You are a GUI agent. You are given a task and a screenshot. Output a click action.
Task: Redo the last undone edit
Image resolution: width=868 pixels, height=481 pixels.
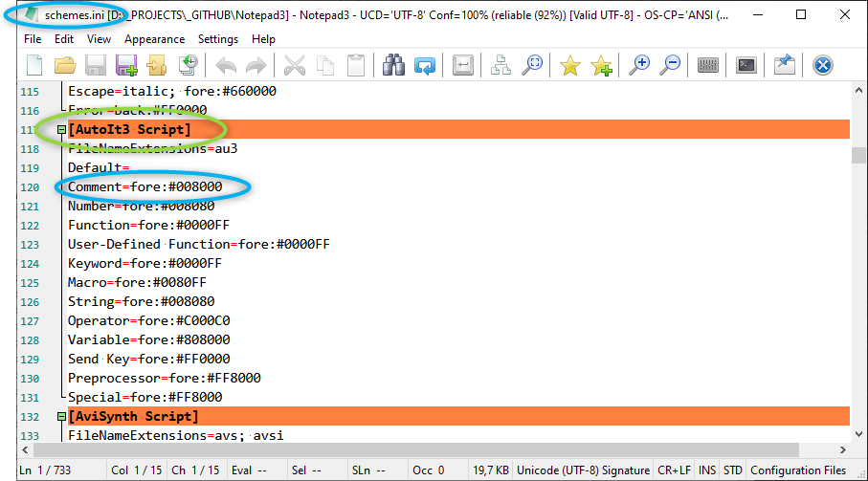(256, 65)
